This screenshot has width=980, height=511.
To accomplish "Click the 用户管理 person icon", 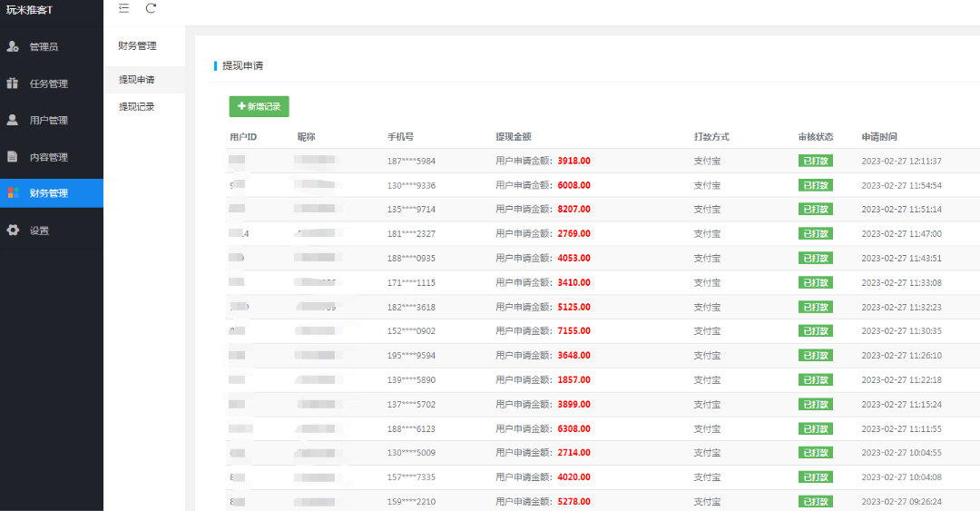I will click(x=13, y=120).
